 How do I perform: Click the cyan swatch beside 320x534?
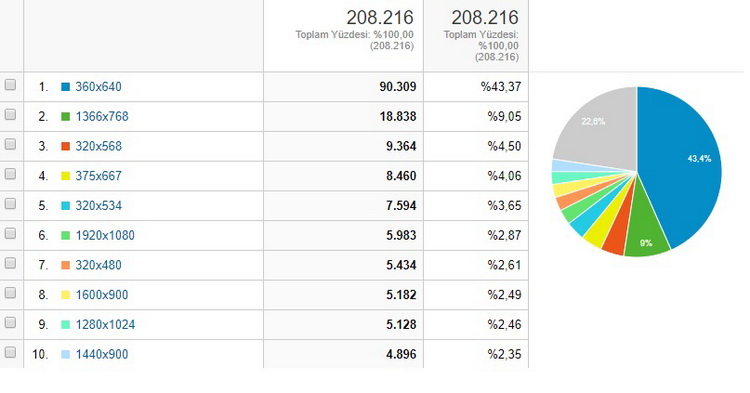pos(66,206)
